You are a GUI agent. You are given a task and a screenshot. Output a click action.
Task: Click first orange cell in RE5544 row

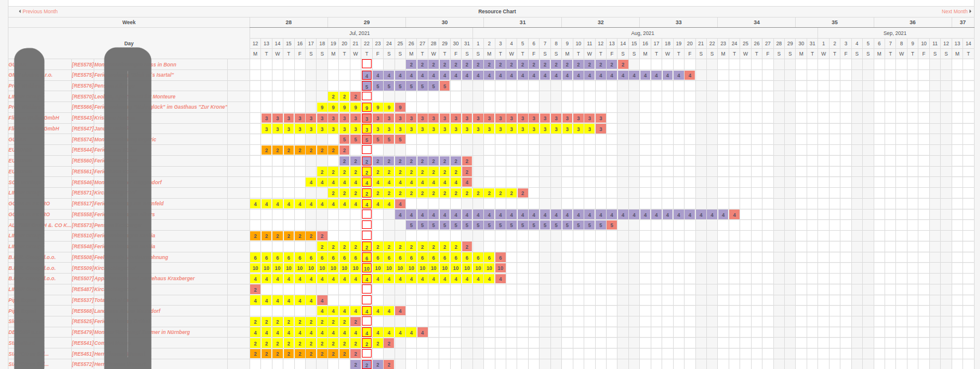pyautogui.click(x=266, y=150)
